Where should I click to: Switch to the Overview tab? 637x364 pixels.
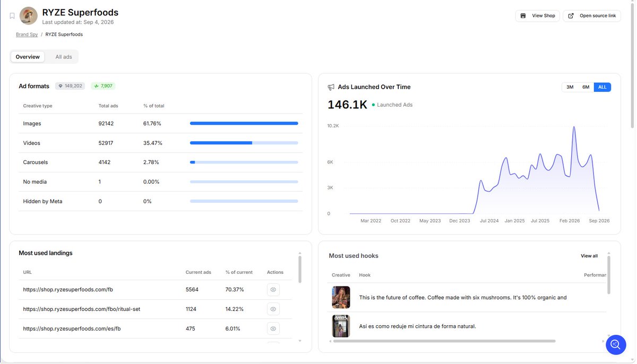[x=28, y=57]
